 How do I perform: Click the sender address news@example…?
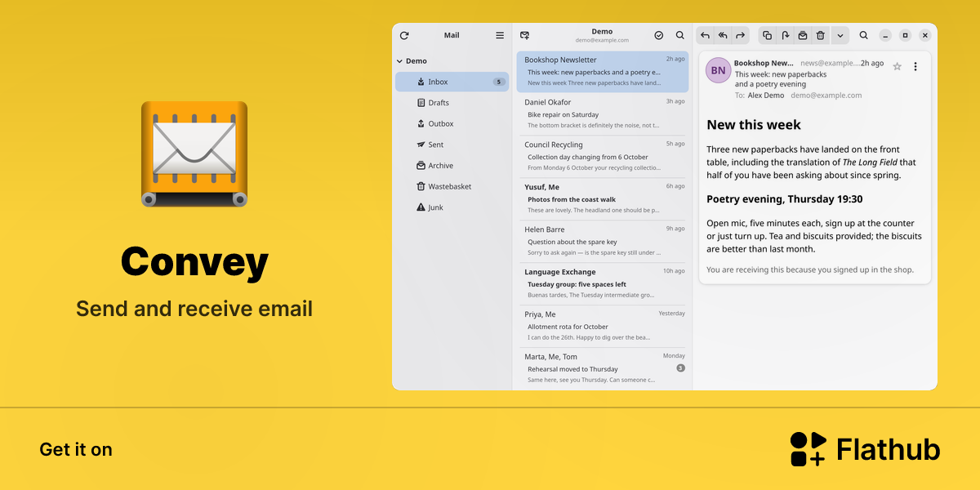coord(830,63)
